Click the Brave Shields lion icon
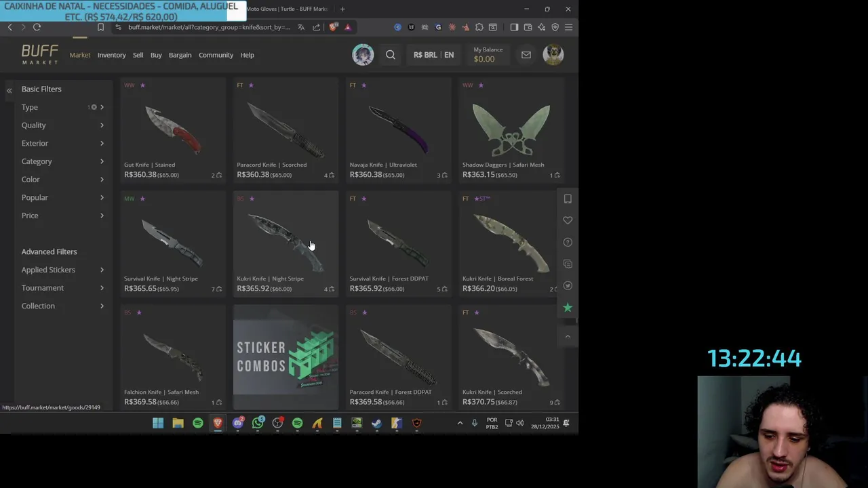Viewport: 868px width, 488px height. click(333, 27)
